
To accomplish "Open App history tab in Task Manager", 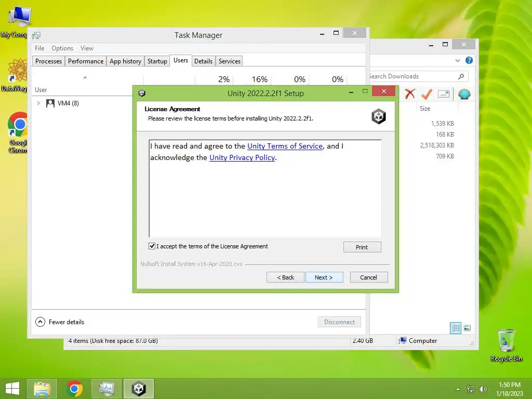I will click(125, 61).
